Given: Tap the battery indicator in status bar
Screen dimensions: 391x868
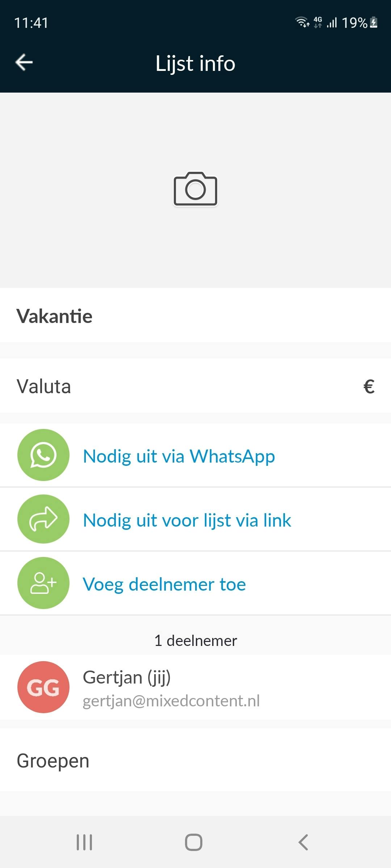Looking at the screenshot, I should [374, 23].
